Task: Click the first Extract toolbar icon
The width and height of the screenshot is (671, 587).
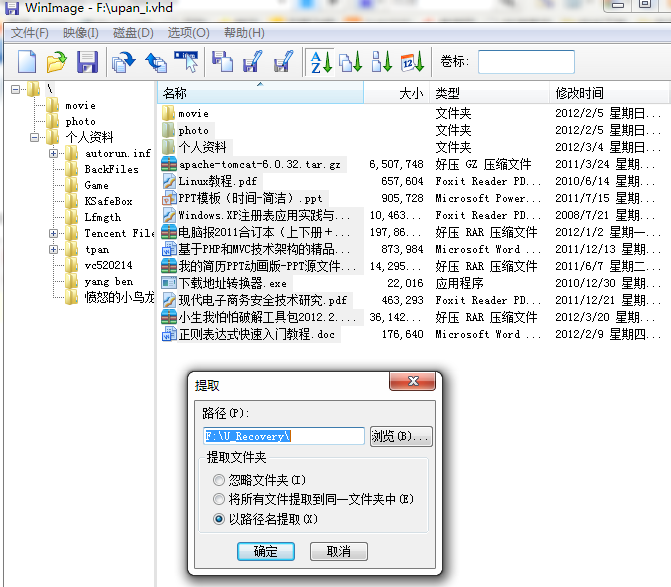Action: pos(252,62)
